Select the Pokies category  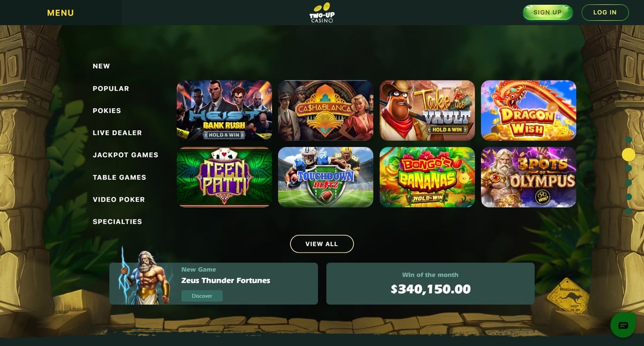[107, 111]
